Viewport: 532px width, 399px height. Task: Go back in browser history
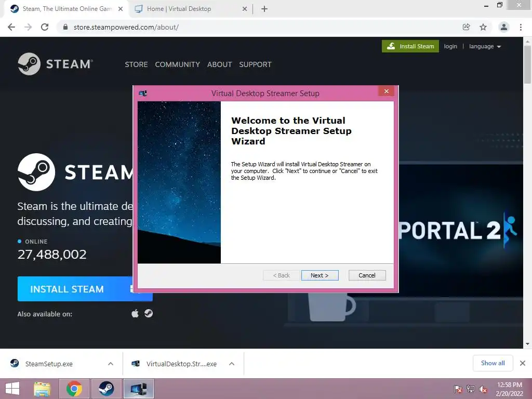(11, 27)
